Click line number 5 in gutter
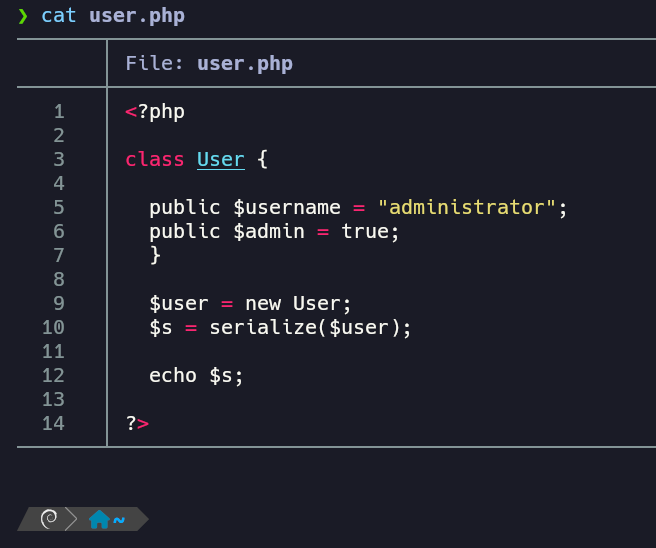 [x=58, y=207]
